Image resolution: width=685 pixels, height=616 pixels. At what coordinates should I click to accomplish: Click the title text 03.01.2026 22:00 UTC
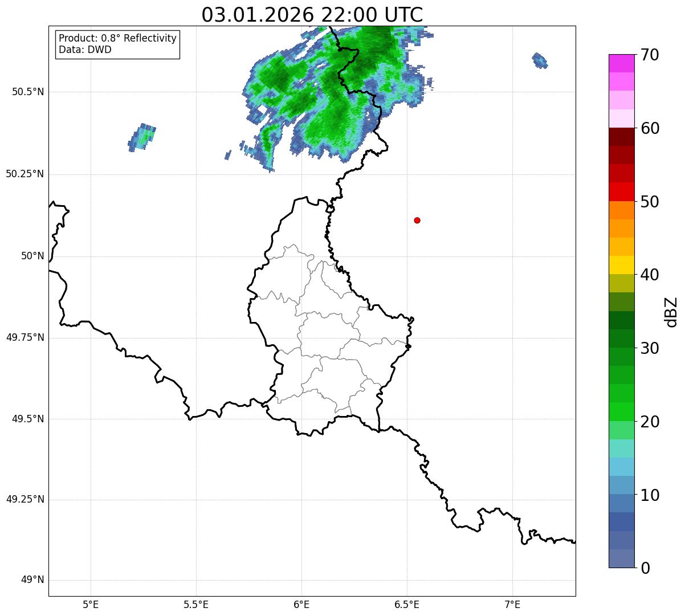(312, 15)
